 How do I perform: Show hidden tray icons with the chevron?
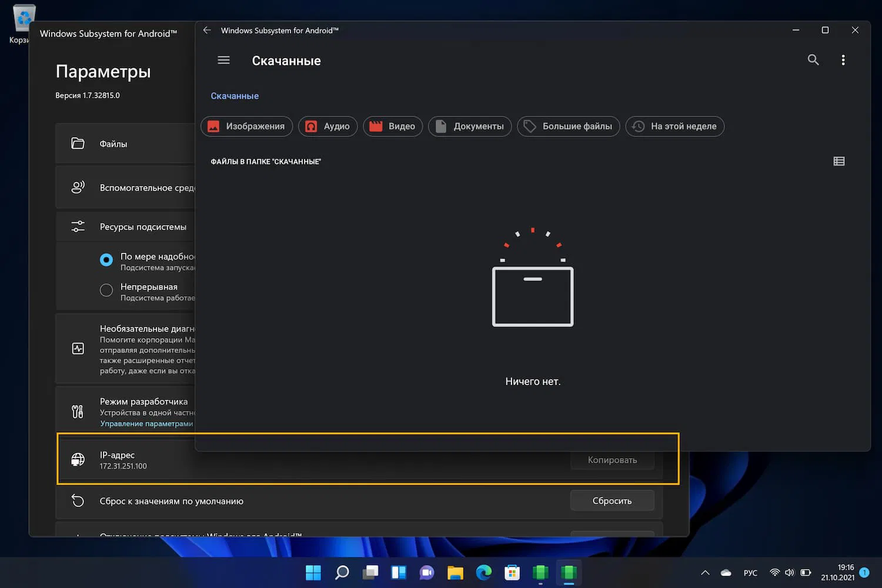click(x=705, y=573)
